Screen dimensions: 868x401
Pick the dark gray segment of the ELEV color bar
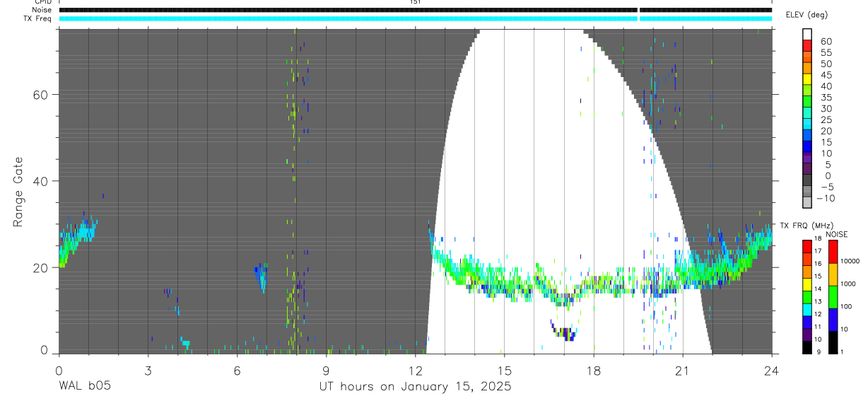807,180
